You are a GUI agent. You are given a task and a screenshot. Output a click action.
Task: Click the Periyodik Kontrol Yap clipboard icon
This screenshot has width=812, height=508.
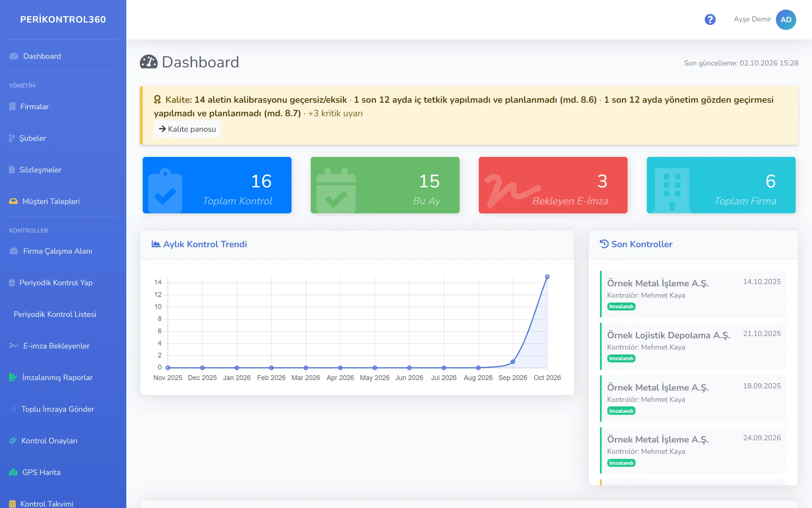coord(12,283)
